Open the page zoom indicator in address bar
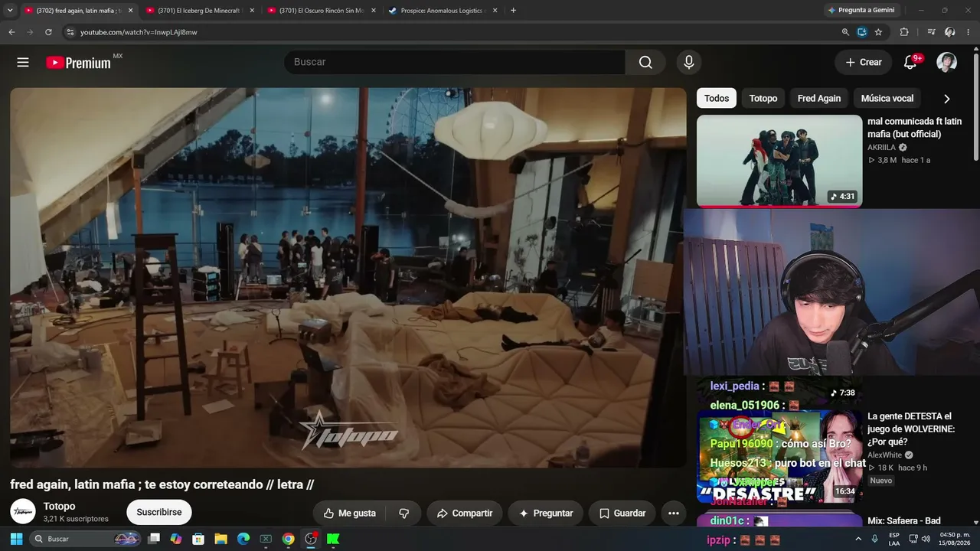Screen dimensions: 980x551 pyautogui.click(x=845, y=32)
